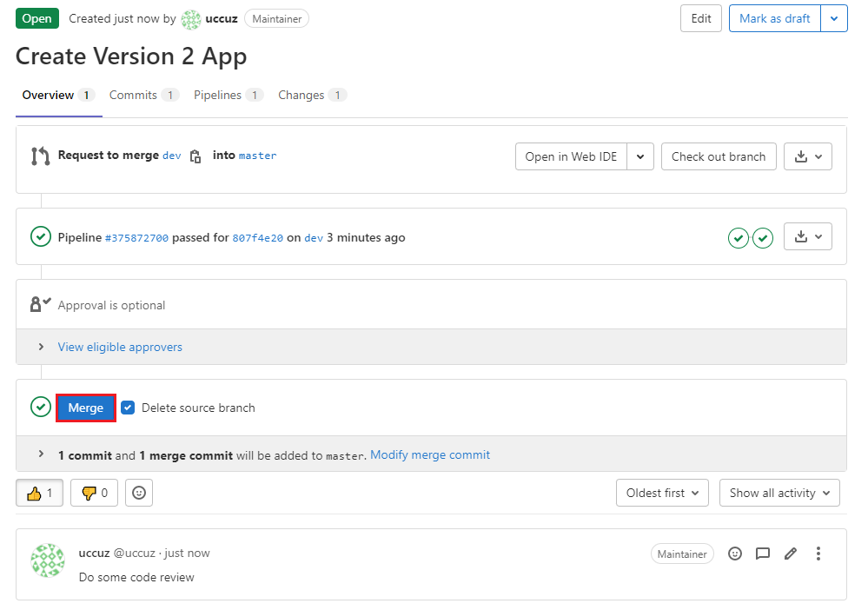868x610 pixels.
Task: Add emoji reaction on uccuz's comment
Action: (x=735, y=554)
